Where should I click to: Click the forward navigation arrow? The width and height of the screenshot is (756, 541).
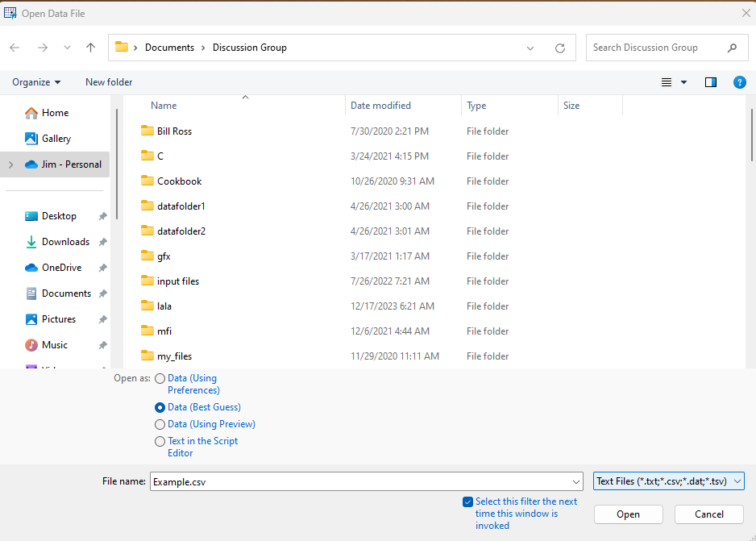[x=43, y=48]
